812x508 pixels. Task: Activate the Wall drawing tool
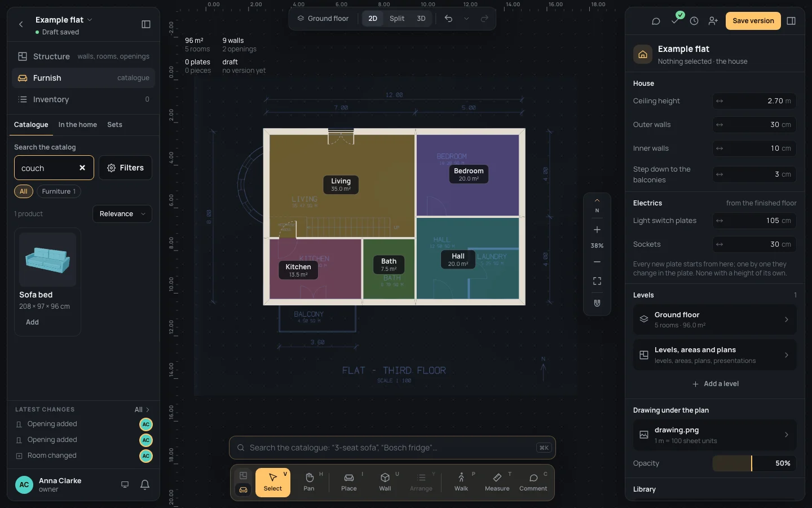pyautogui.click(x=385, y=482)
